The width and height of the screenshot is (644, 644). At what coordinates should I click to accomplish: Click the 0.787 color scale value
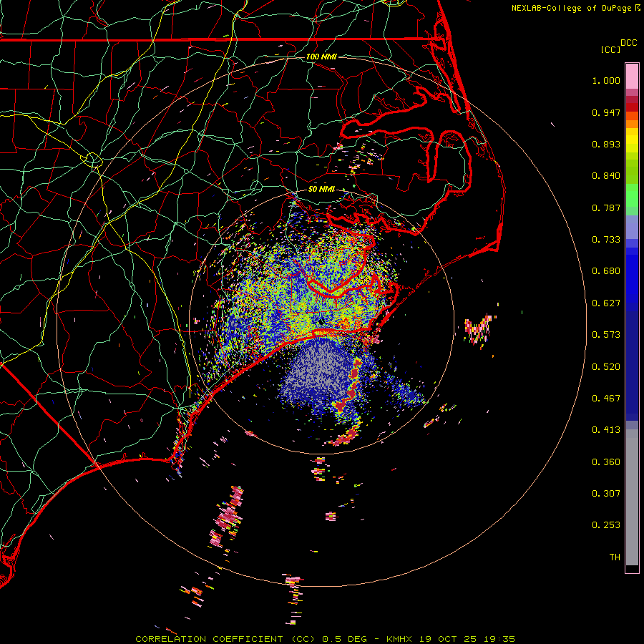tap(606, 208)
